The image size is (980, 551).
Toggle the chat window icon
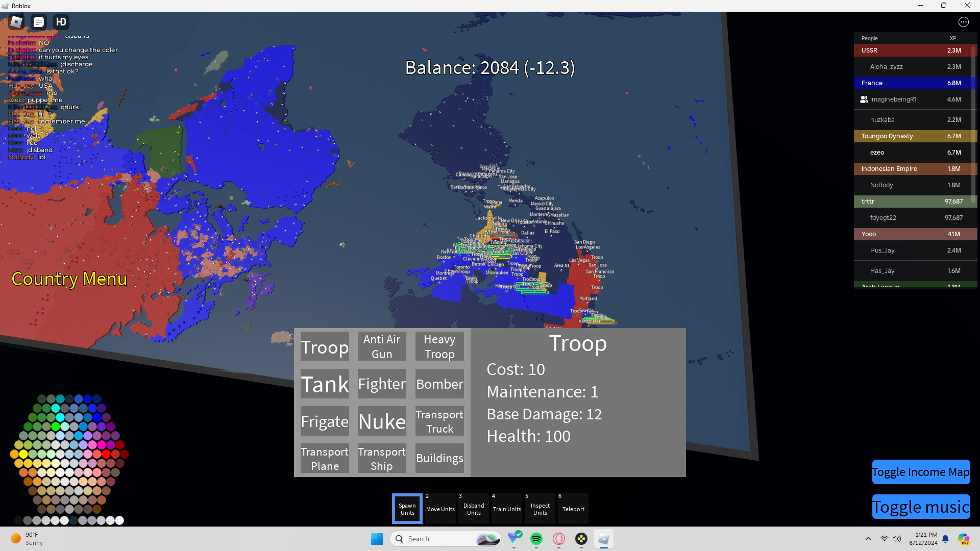[39, 22]
